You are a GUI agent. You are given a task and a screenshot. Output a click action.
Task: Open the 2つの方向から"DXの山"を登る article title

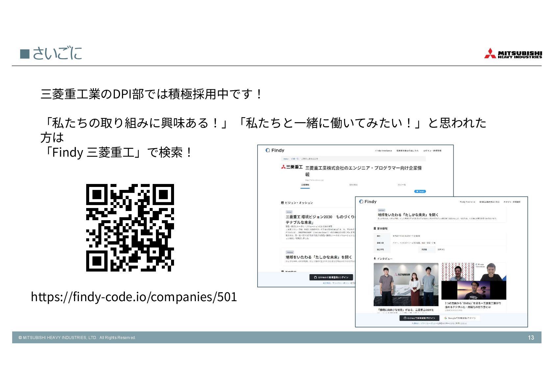[473, 305]
